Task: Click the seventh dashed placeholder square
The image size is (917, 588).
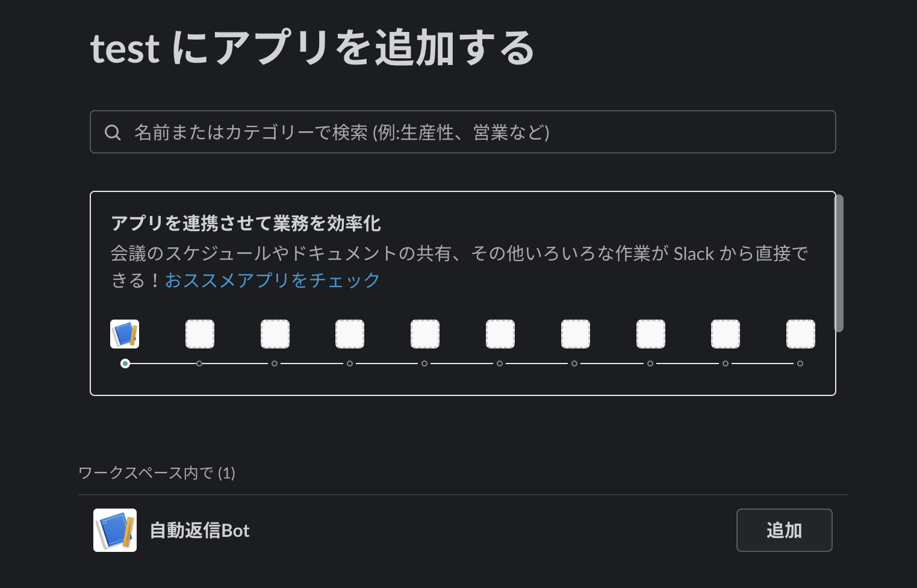Action: (x=575, y=333)
